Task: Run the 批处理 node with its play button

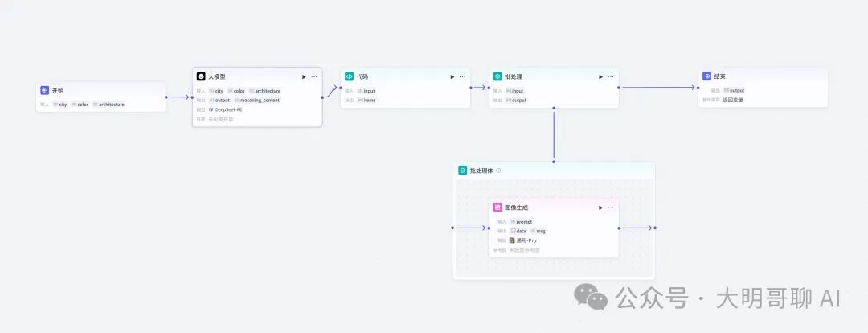Action: tap(600, 76)
